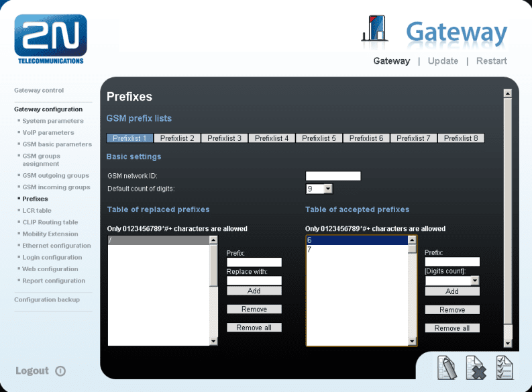Focus the GSM network ID input field

point(333,176)
